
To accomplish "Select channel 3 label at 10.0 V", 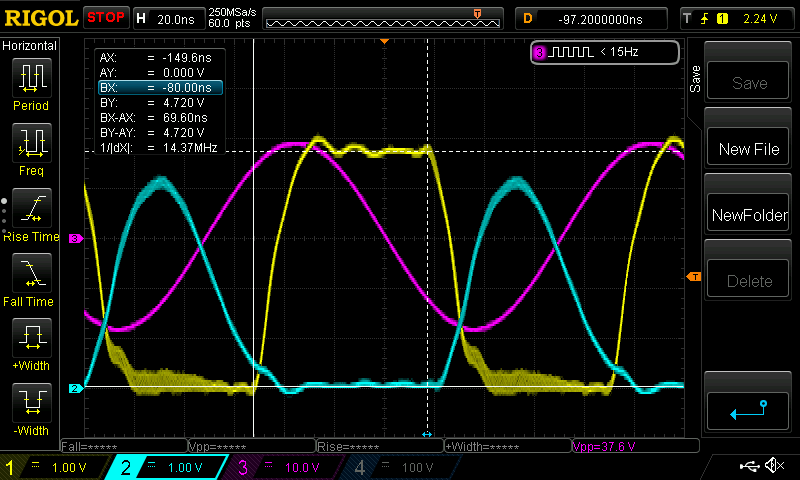I will 284,467.
